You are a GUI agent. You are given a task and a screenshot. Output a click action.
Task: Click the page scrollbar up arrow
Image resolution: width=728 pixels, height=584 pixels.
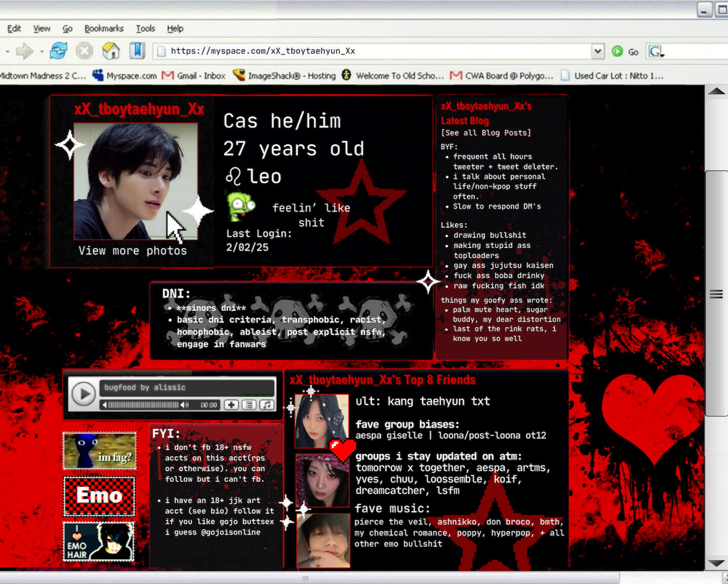(716, 92)
